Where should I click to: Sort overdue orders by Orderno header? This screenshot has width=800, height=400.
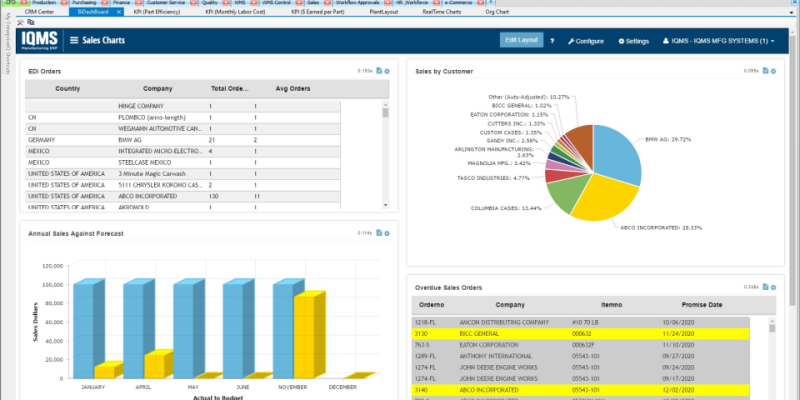[x=432, y=305]
